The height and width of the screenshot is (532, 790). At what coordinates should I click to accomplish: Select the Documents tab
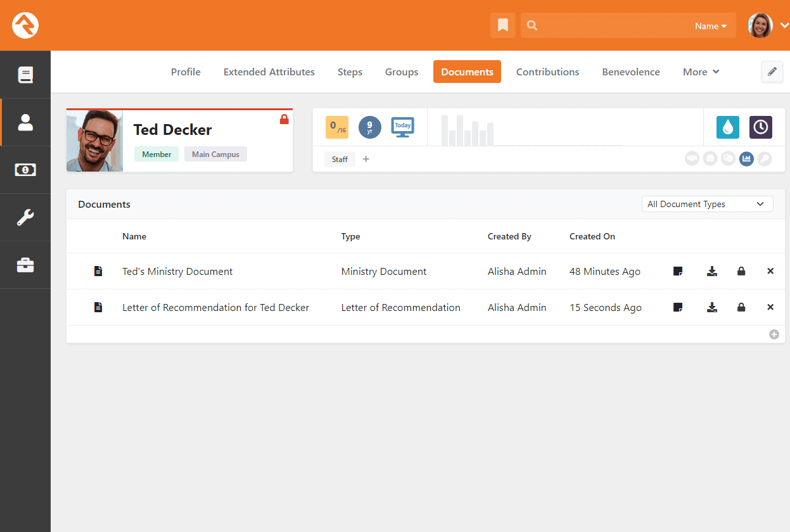pyautogui.click(x=467, y=72)
